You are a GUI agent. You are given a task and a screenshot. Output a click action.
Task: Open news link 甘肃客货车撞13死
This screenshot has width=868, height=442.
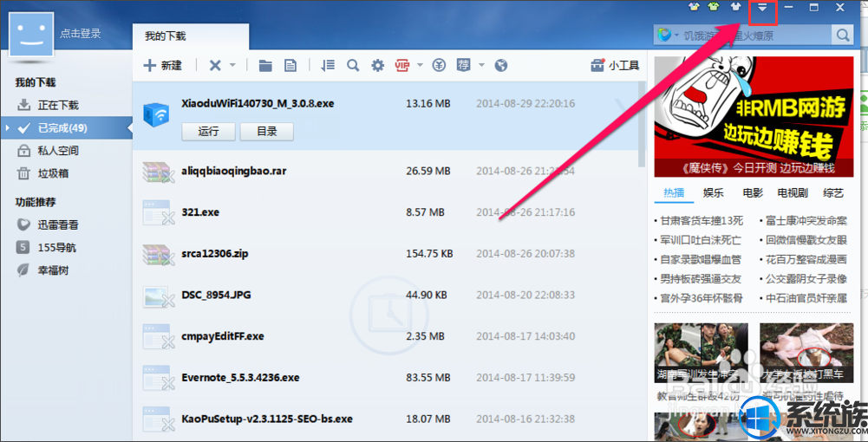(702, 221)
